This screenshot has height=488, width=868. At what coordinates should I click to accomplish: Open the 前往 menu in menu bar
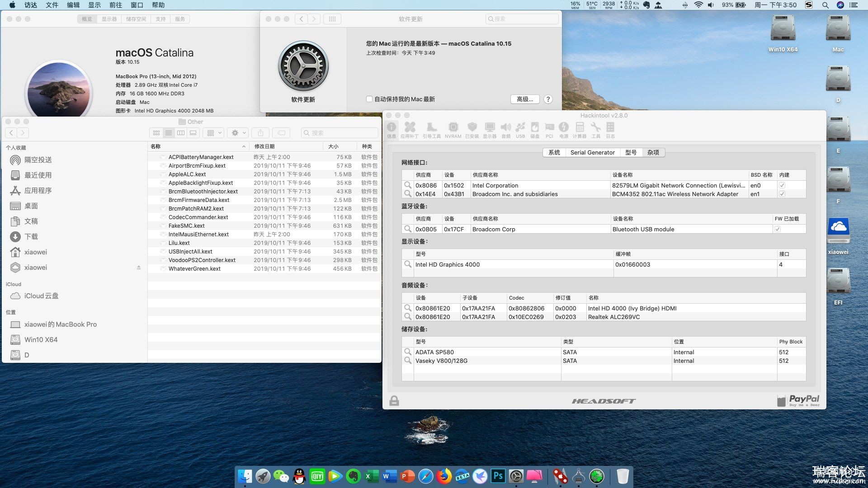point(116,5)
